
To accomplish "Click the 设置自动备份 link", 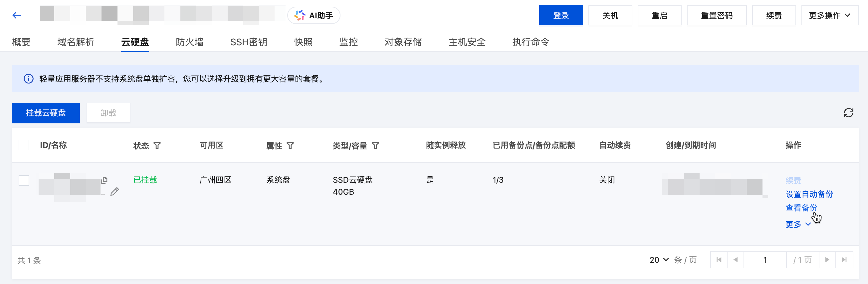I will [809, 194].
